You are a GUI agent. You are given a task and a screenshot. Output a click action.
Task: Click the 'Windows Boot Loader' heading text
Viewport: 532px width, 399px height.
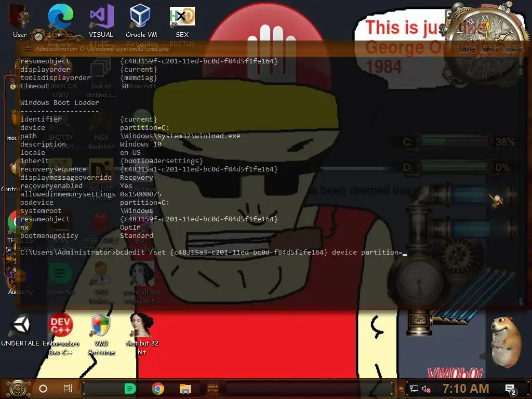click(59, 102)
